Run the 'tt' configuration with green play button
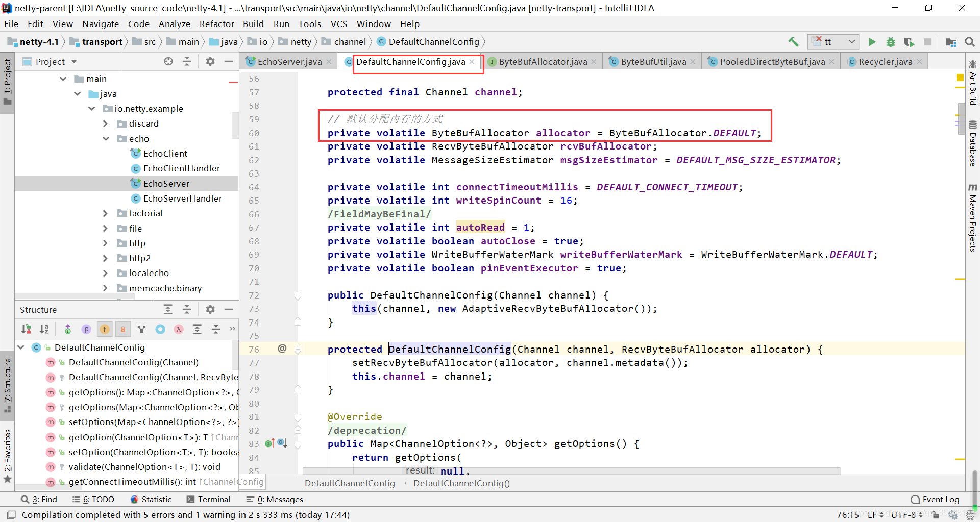 [872, 42]
